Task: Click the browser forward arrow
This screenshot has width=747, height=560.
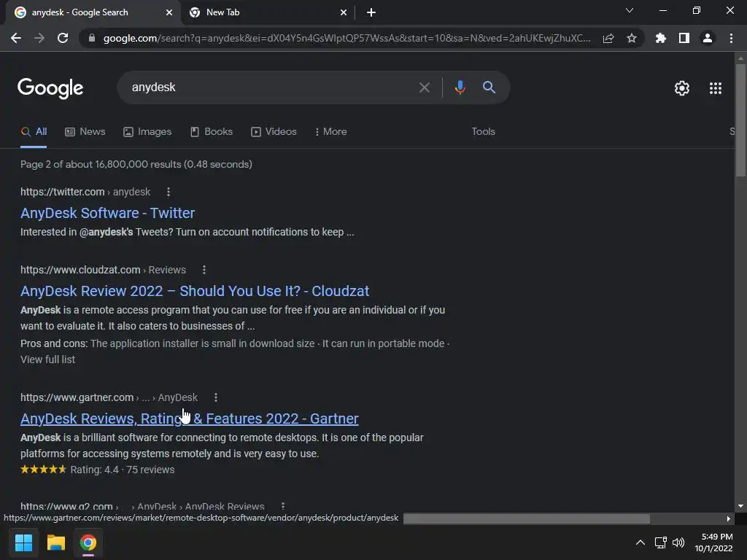Action: [x=39, y=38]
